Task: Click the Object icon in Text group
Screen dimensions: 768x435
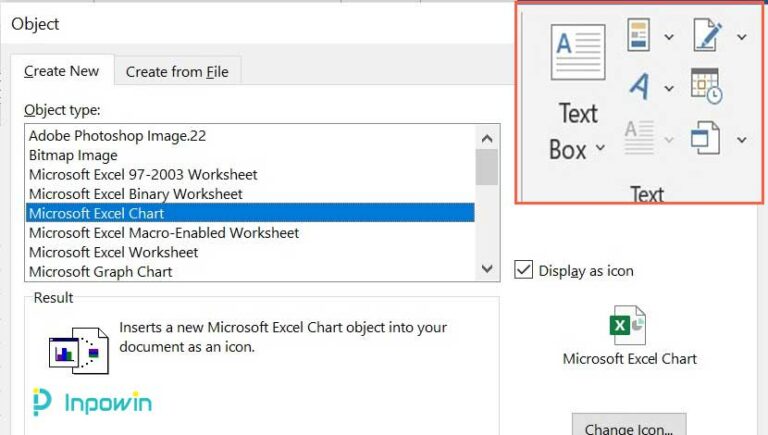Action: pyautogui.click(x=705, y=138)
